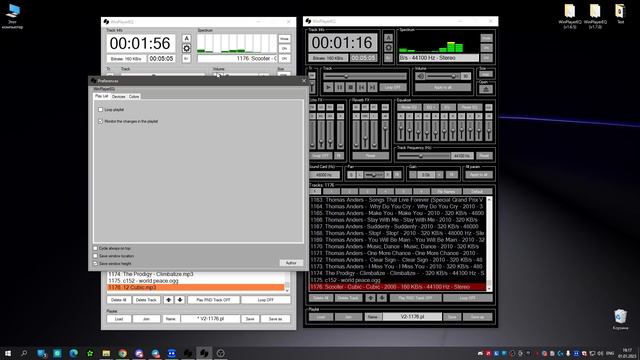Pause playback in the dark player
640x360 pixels.
click(x=339, y=87)
